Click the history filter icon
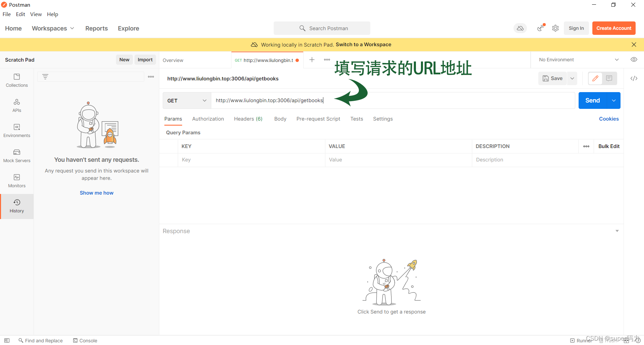Image resolution: width=644 pixels, height=345 pixels. pyautogui.click(x=45, y=77)
